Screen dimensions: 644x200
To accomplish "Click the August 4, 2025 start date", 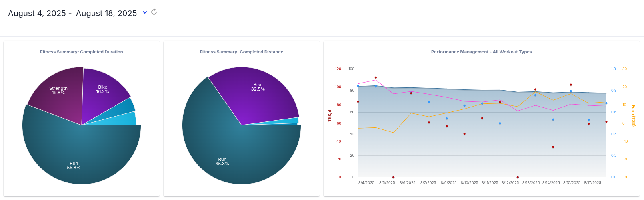I will click(37, 13).
